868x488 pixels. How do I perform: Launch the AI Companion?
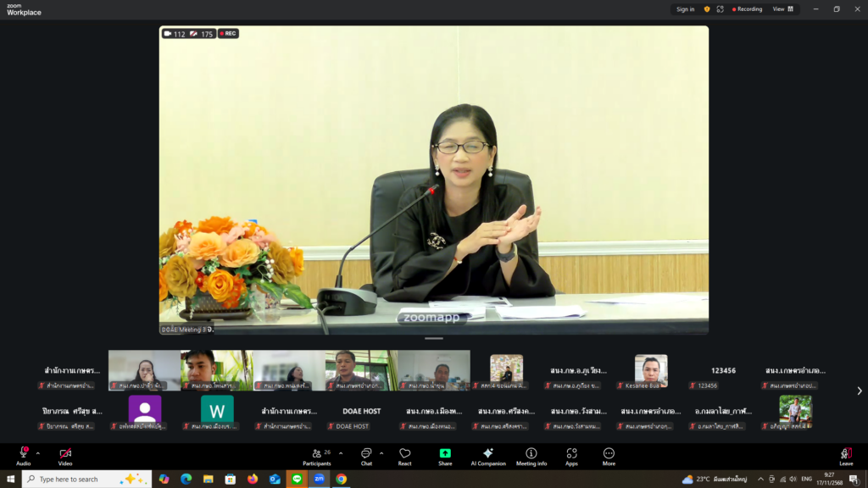488,455
